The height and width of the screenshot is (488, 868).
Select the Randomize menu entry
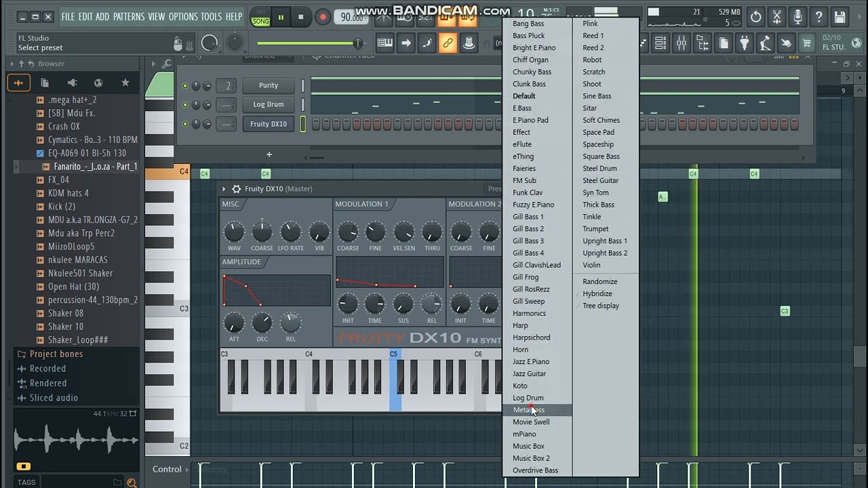point(599,281)
